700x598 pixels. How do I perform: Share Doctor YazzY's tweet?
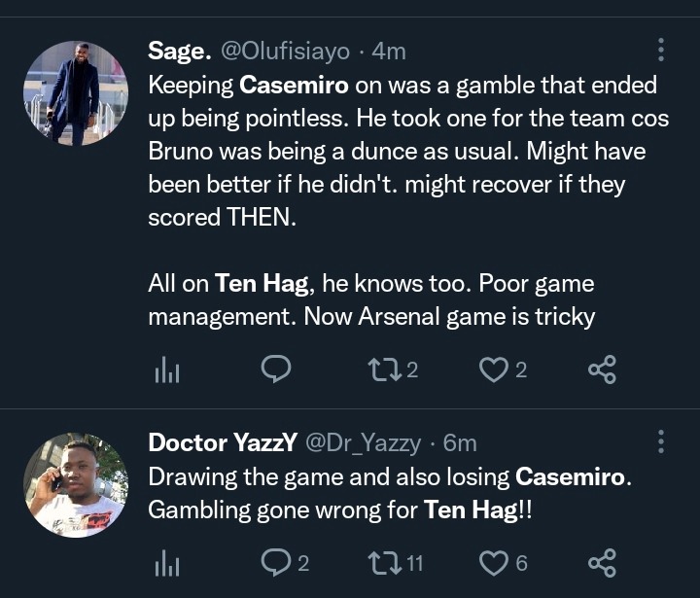click(602, 562)
